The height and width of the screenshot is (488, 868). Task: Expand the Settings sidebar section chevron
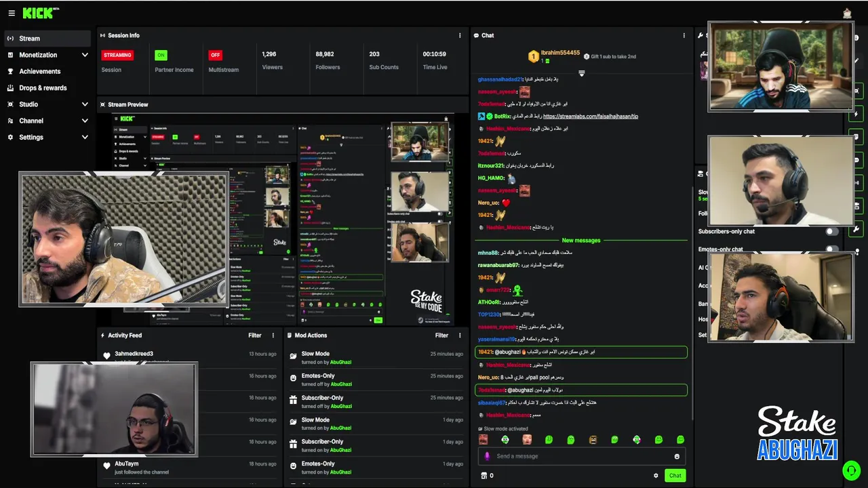click(85, 137)
